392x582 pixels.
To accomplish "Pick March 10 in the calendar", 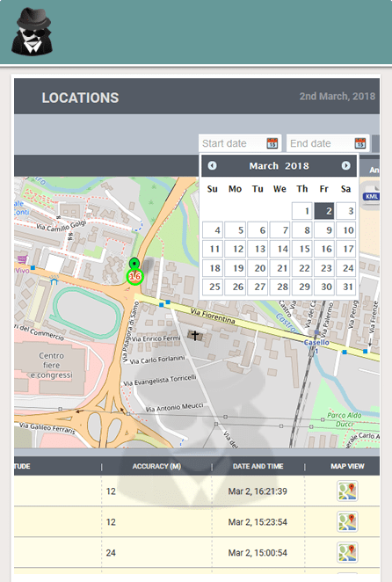I will click(x=346, y=230).
